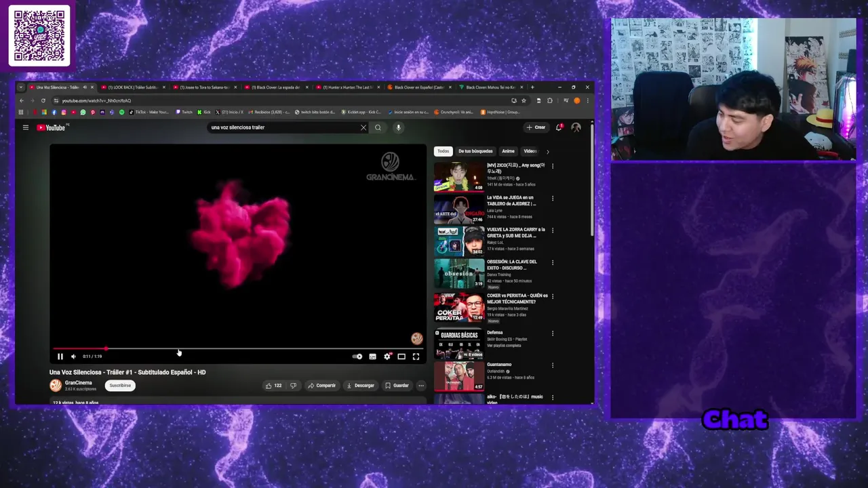Image resolution: width=868 pixels, height=488 pixels.
Task: Show more filter chips with arrow
Action: point(547,151)
